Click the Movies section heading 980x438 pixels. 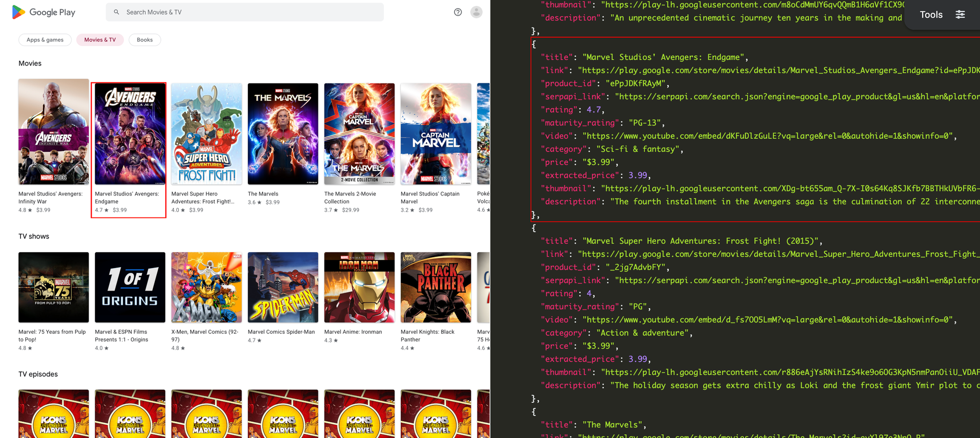click(30, 64)
